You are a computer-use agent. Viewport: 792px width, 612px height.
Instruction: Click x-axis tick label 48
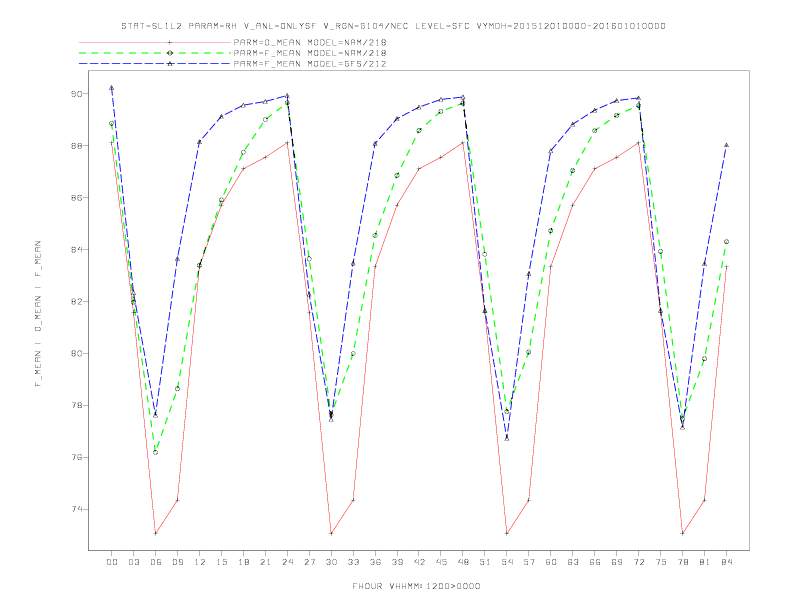pos(463,562)
